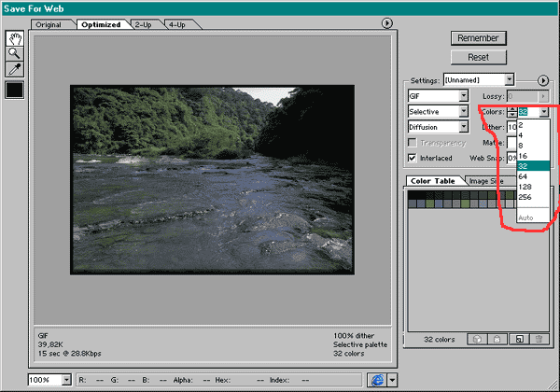The image size is (560, 392).
Task: Click the '15 sec @ 28.8Kbps' text
Action: [70, 354]
